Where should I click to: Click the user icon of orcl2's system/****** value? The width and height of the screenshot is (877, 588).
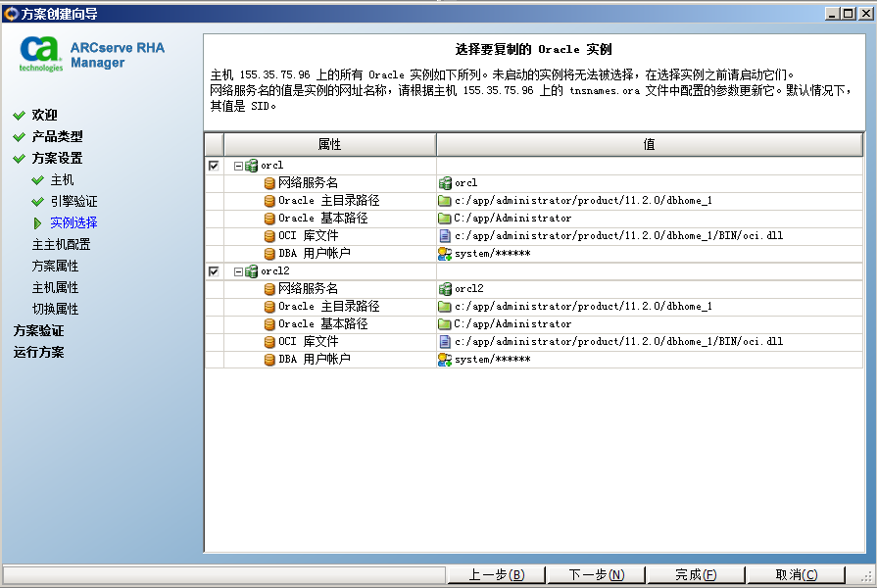(x=445, y=360)
